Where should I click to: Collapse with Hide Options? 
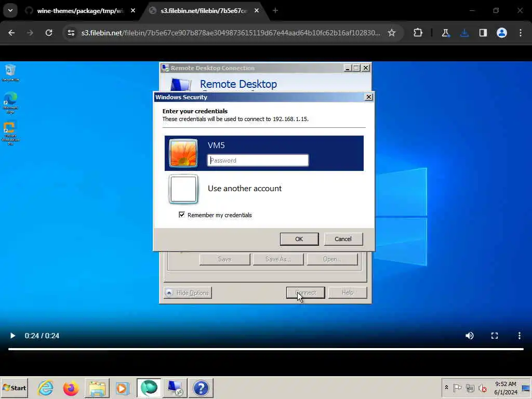(x=188, y=293)
